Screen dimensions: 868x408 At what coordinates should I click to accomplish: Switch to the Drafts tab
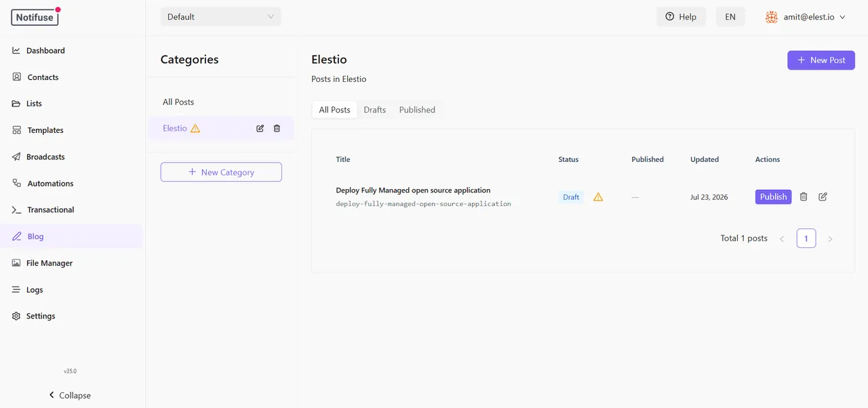[374, 110]
